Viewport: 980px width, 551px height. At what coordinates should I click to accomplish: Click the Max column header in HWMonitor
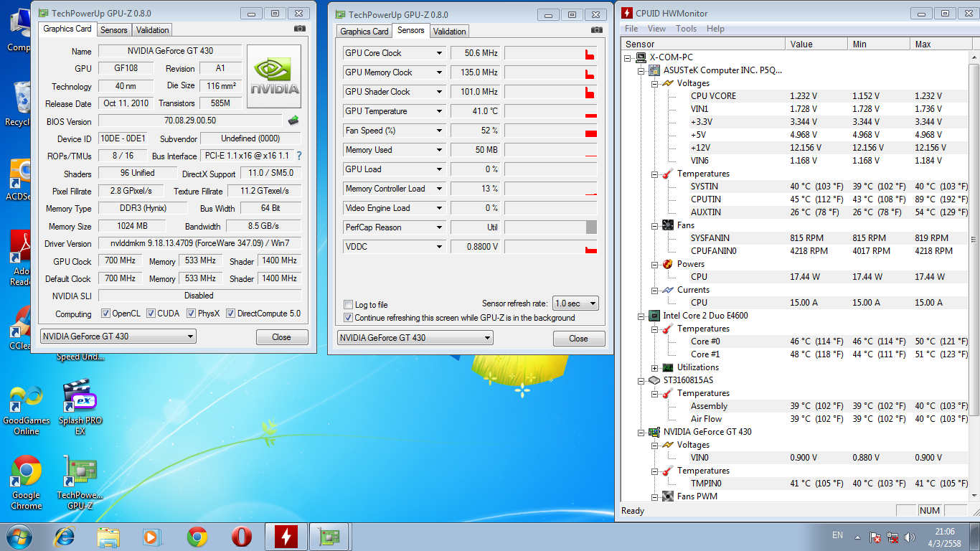pos(940,44)
